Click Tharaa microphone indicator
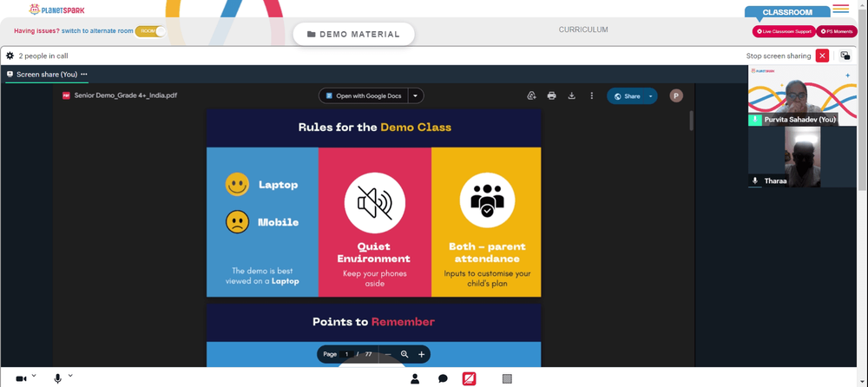 755,181
